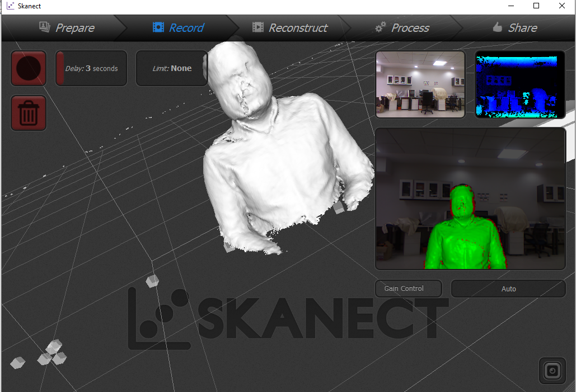Click the camera view reset icon

(x=552, y=371)
